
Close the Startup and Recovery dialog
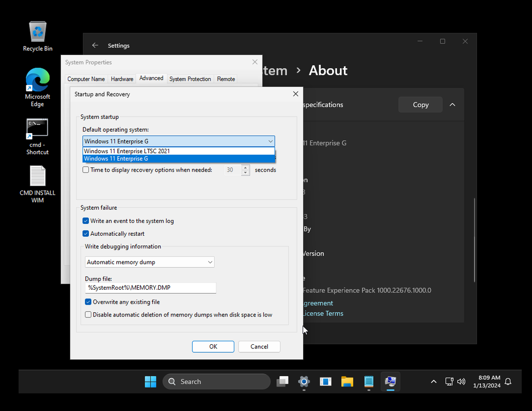296,94
